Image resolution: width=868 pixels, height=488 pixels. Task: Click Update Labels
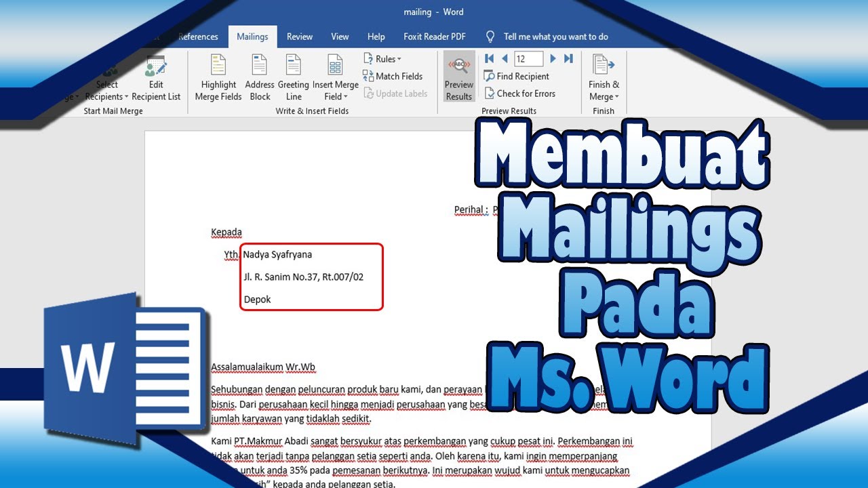pos(395,94)
